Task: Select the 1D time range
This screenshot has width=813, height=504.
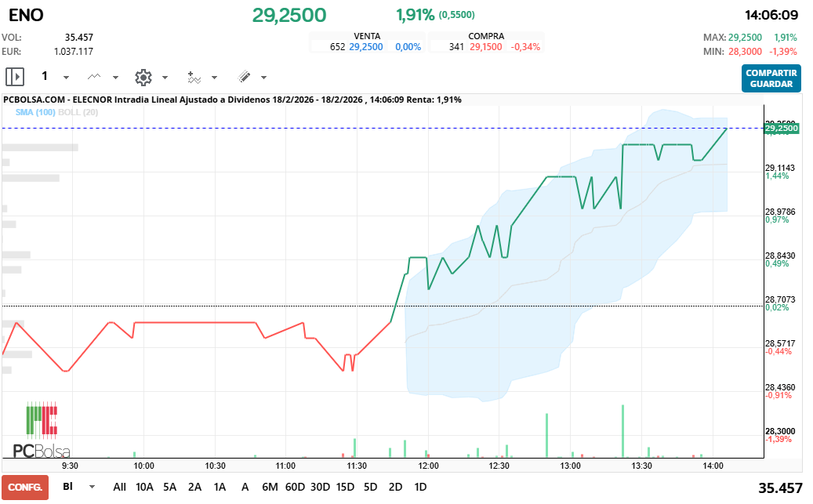Action: [x=420, y=487]
